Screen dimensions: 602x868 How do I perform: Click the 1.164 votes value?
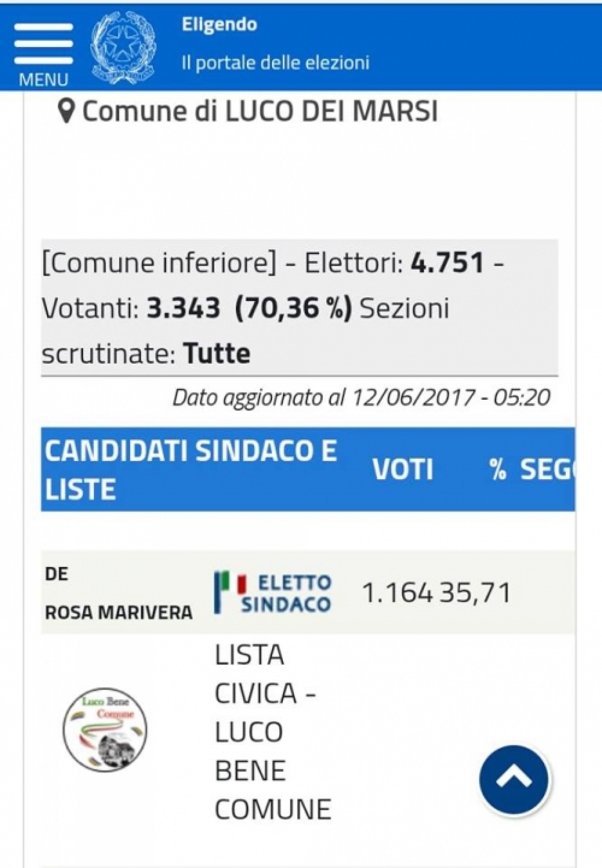397,593
